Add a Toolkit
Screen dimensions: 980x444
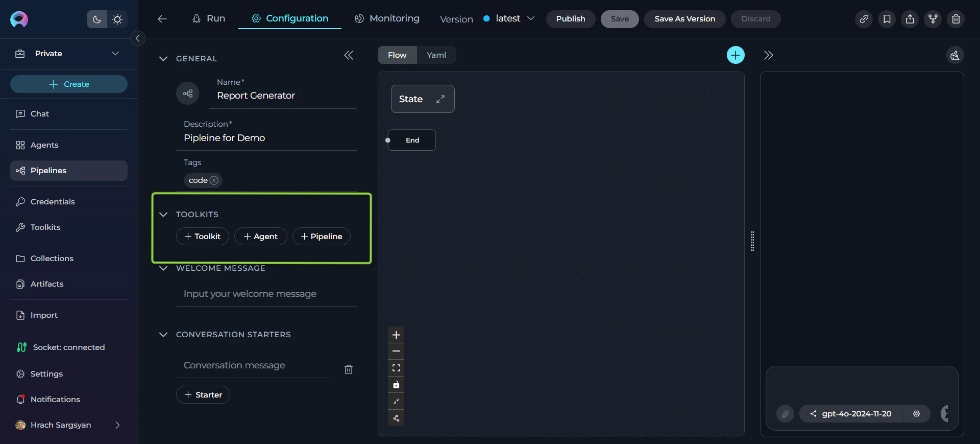point(203,237)
